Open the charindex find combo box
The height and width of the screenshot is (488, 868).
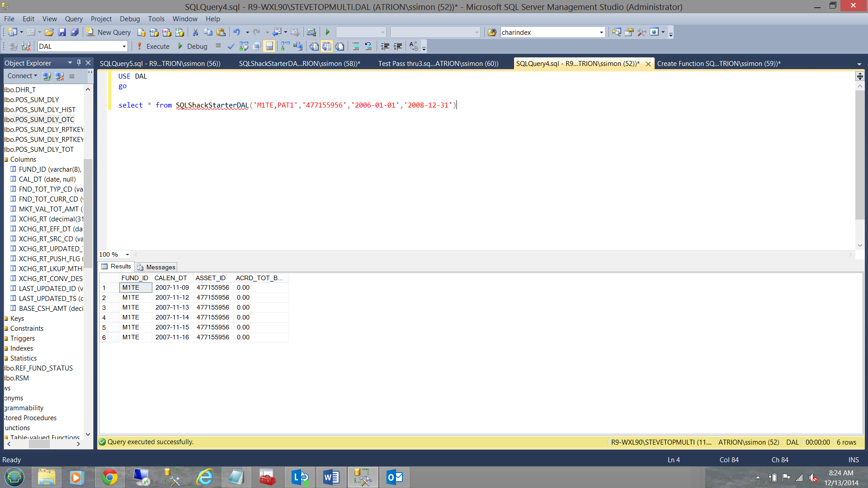pyautogui.click(x=601, y=32)
